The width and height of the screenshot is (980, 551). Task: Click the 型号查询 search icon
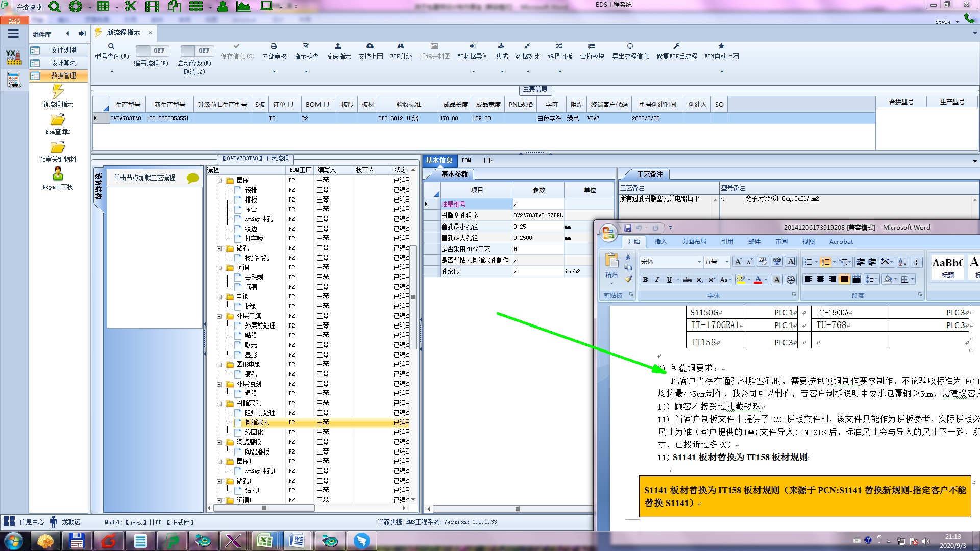click(111, 46)
